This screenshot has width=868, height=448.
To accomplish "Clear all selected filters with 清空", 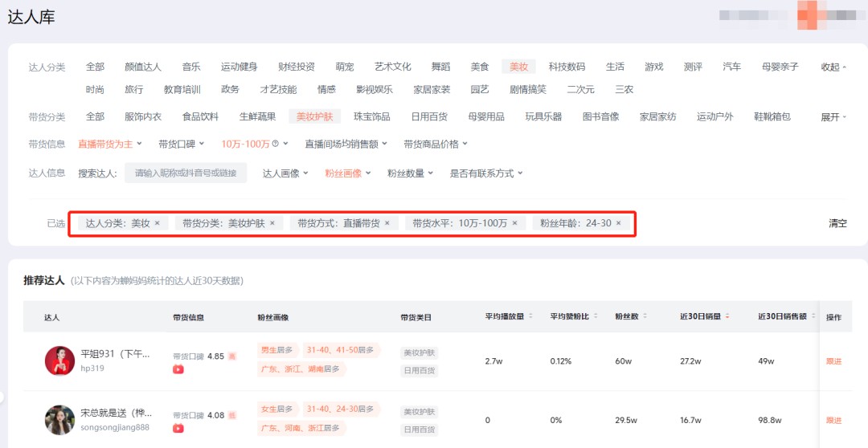I will [x=837, y=223].
